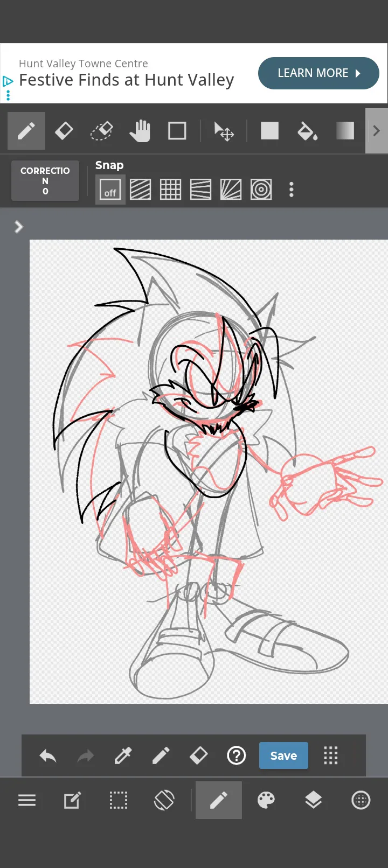Open the Help question mark
This screenshot has width=388, height=868.
pos(237,756)
